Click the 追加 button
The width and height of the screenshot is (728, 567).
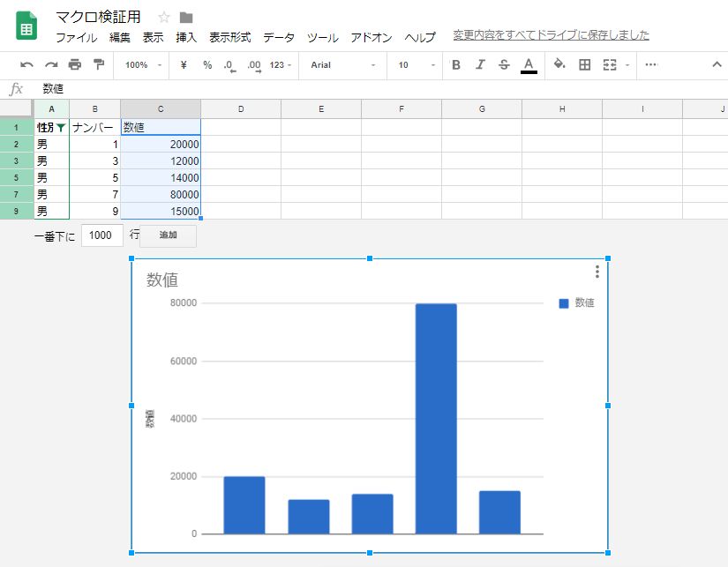[x=168, y=235]
